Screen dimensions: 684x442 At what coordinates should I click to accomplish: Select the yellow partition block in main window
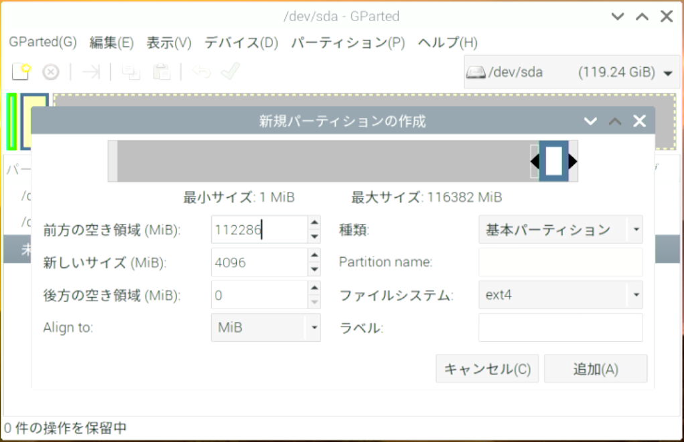tap(34, 121)
